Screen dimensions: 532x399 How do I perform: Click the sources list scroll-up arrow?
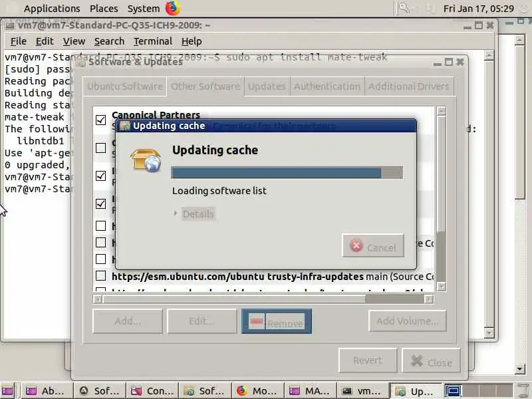(442, 111)
